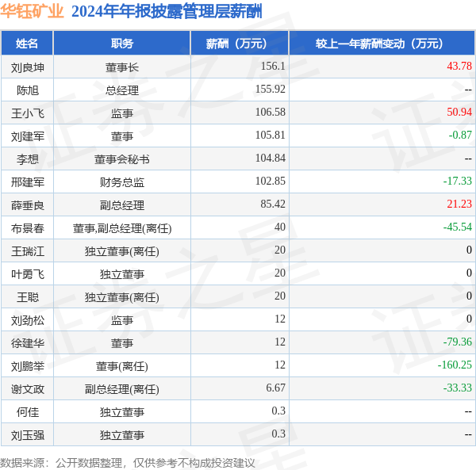Image resolution: width=476 pixels, height=470 pixels.
Task: Select the name cell 刘劲松
Action: [28, 320]
